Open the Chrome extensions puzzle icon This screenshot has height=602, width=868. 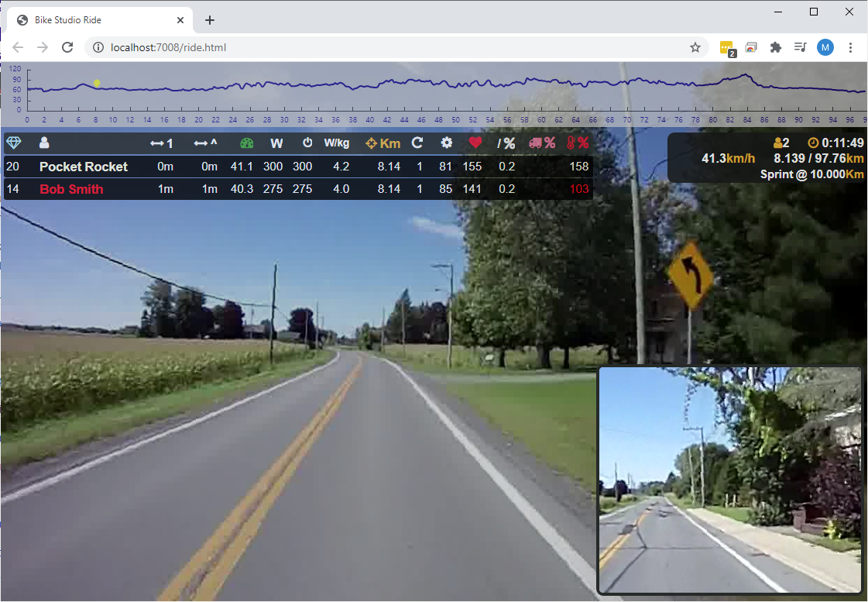tap(776, 47)
